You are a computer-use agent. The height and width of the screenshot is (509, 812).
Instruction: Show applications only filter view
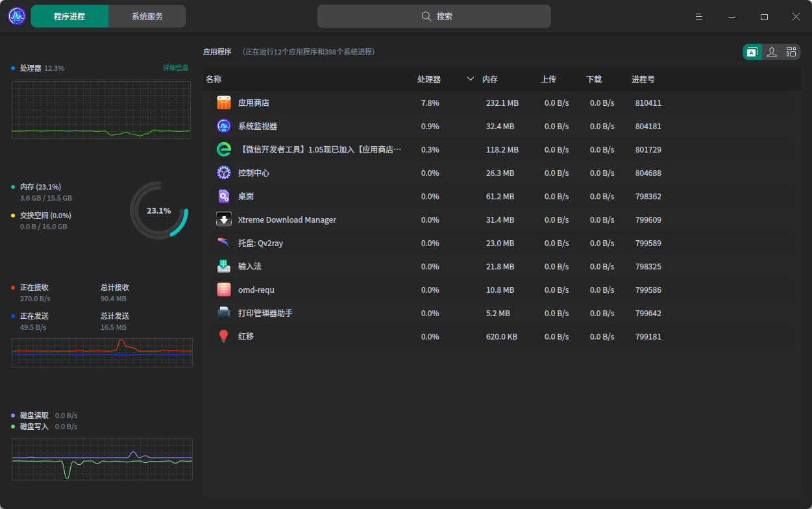[752, 53]
